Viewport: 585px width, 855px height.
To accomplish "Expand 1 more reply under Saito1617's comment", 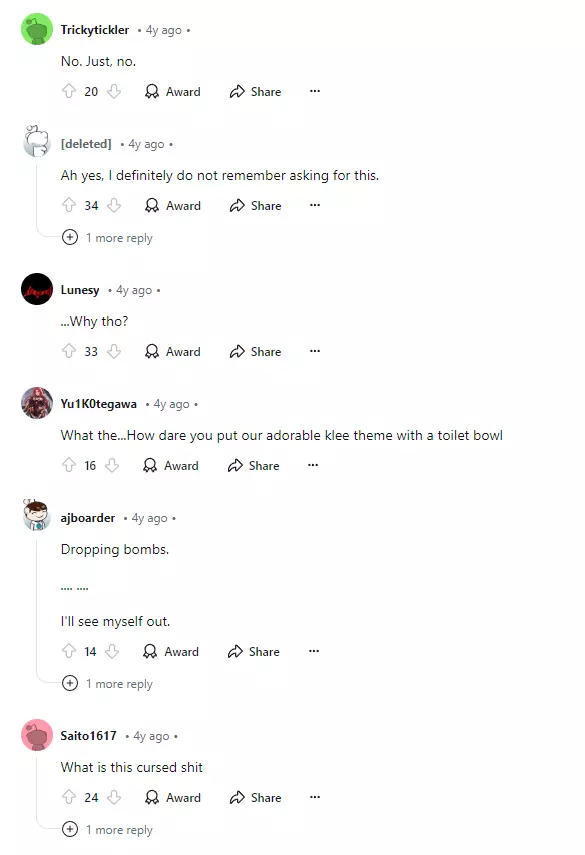I will point(107,829).
